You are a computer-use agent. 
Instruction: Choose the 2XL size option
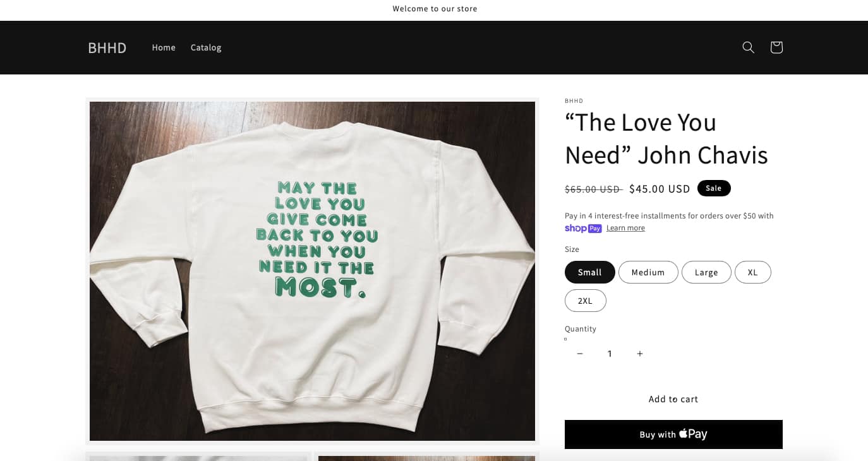point(586,301)
